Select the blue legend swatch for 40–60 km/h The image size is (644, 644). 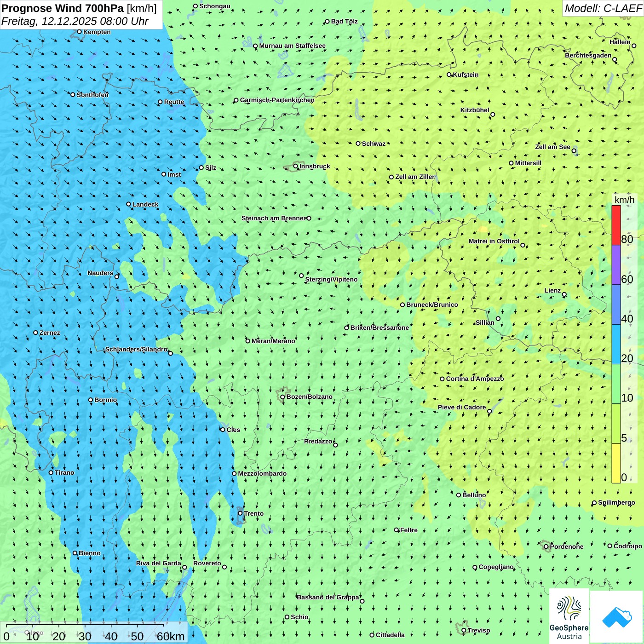click(616, 305)
